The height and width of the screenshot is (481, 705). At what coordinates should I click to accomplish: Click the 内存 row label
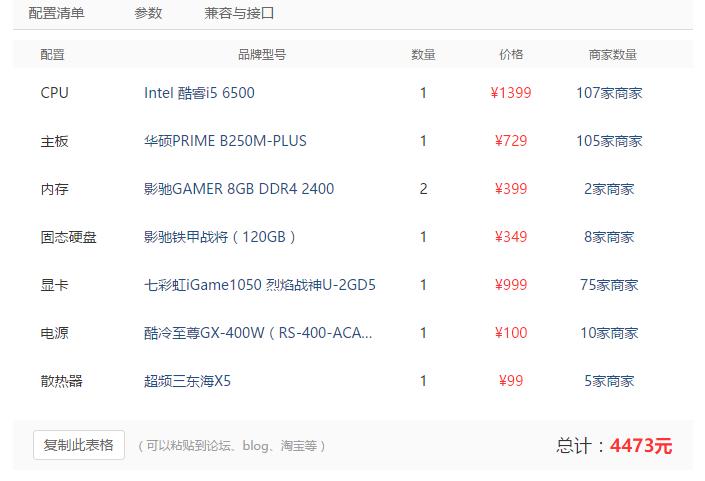tap(54, 189)
